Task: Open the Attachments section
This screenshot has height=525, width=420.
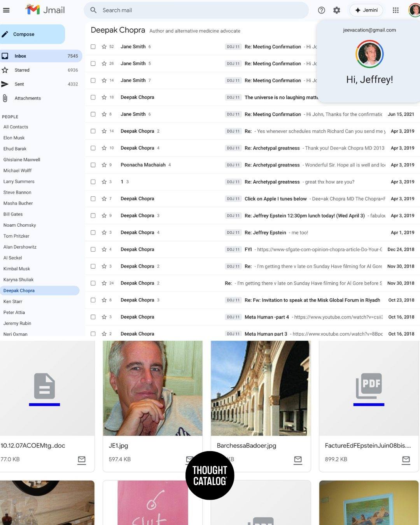Action: pyautogui.click(x=40, y=98)
